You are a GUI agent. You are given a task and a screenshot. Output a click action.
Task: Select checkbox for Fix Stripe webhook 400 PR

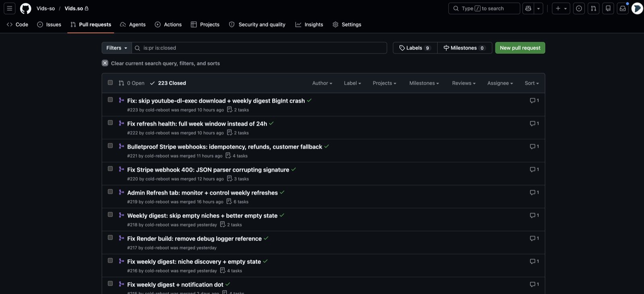(x=110, y=168)
